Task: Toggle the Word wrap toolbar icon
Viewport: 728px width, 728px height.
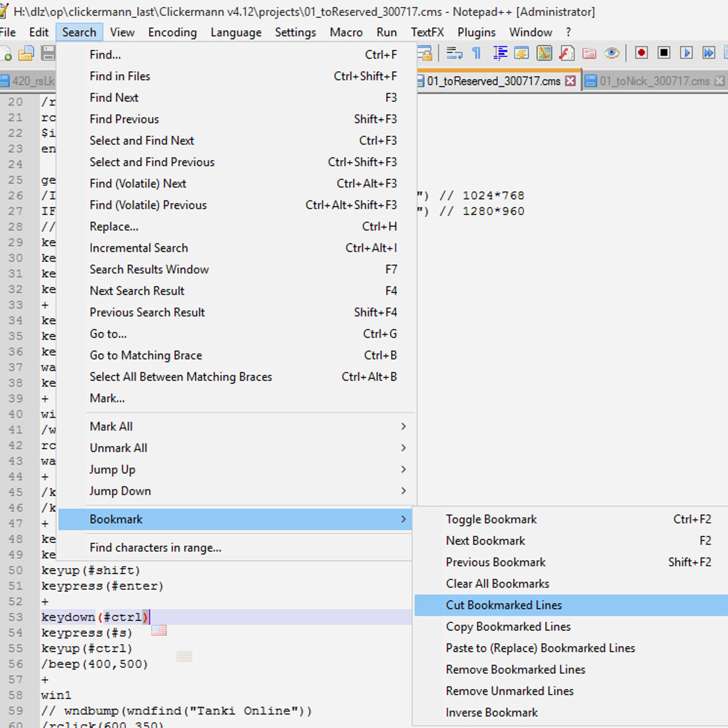Action: point(454,54)
